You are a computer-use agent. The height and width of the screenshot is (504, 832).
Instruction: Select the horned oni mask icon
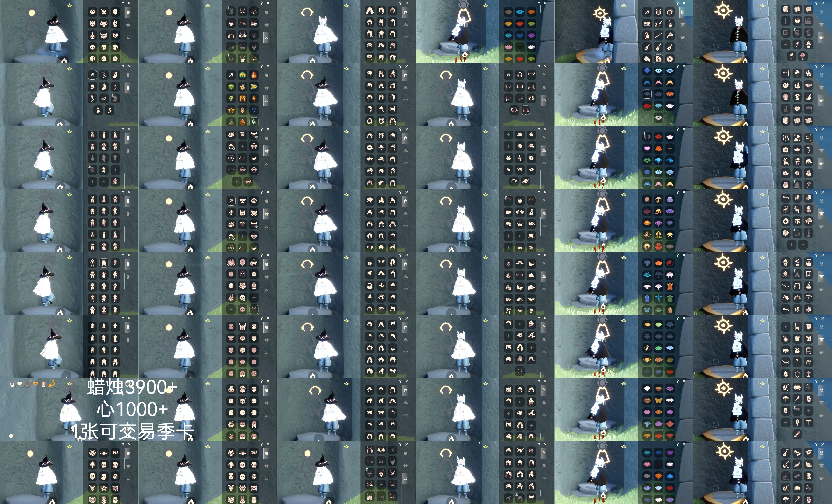coord(104,35)
